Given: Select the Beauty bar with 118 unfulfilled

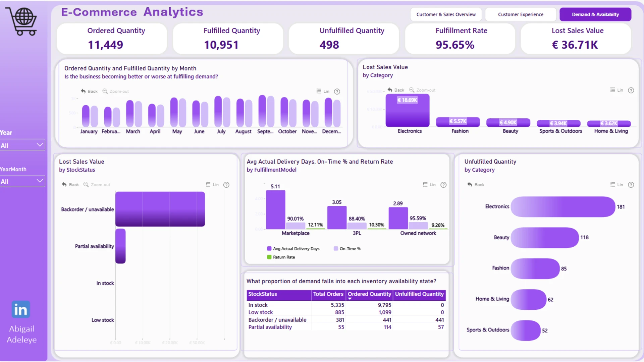Looking at the screenshot, I should point(545,238).
